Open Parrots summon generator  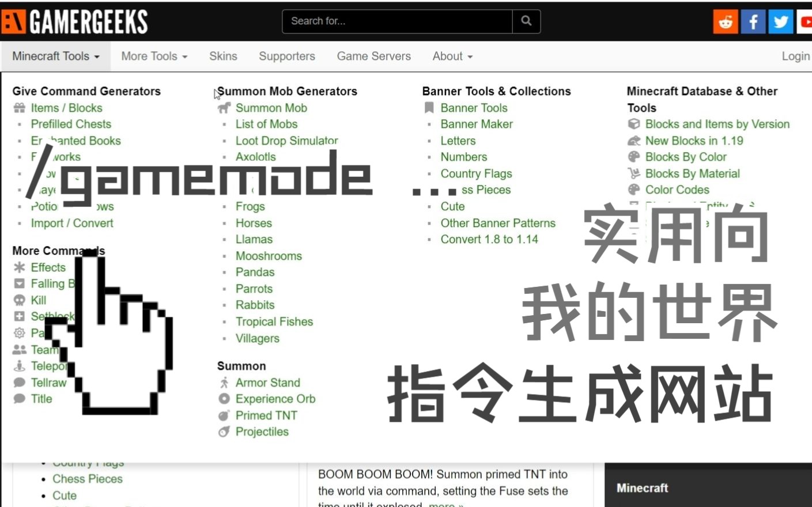point(254,289)
